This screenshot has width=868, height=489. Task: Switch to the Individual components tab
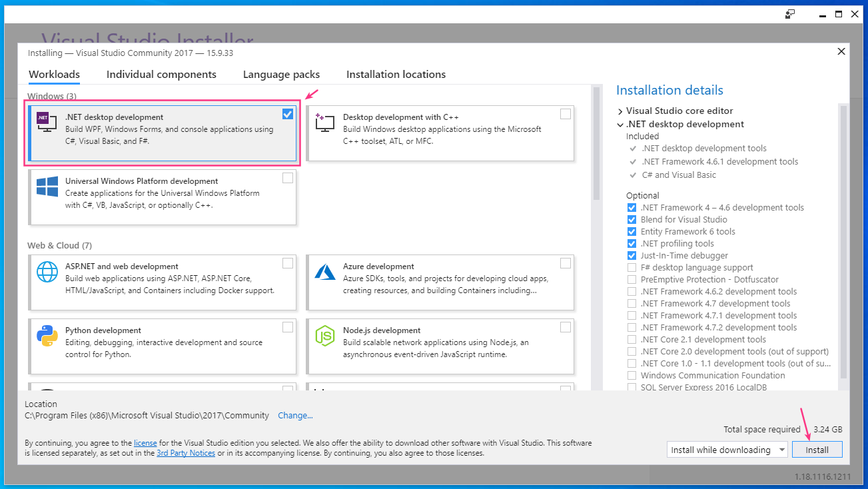(161, 75)
